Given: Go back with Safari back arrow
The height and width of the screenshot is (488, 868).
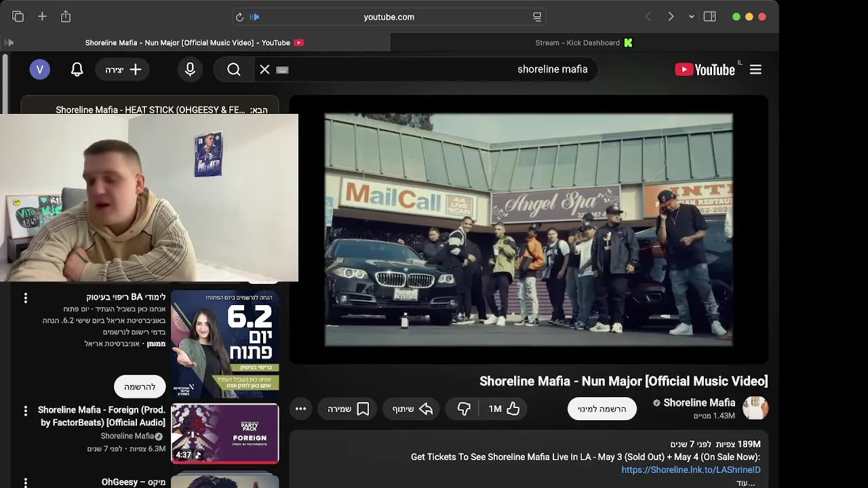Looking at the screenshot, I should (648, 16).
